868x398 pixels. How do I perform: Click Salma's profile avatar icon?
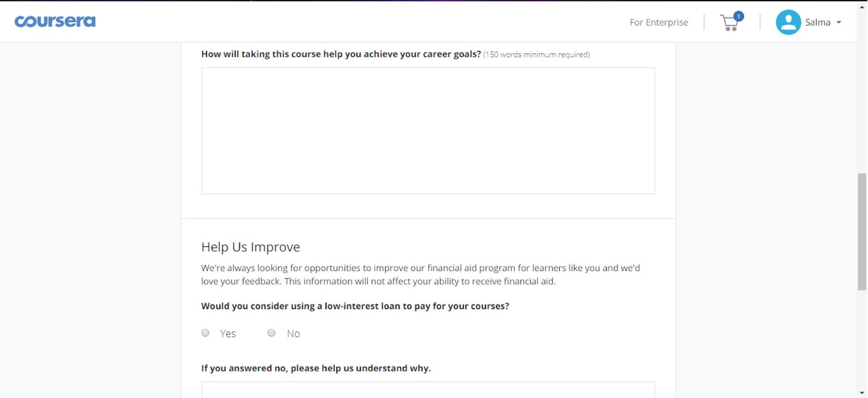click(x=788, y=22)
